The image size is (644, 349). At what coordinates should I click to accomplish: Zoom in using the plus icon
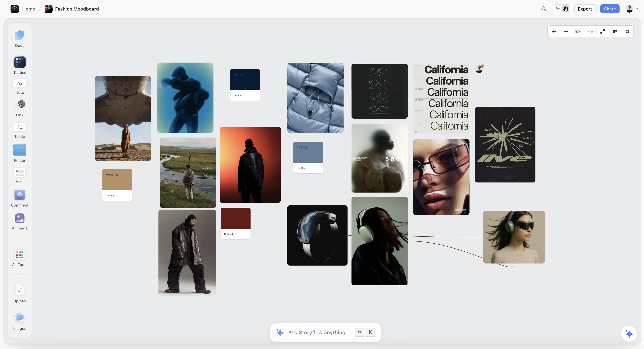pos(554,31)
